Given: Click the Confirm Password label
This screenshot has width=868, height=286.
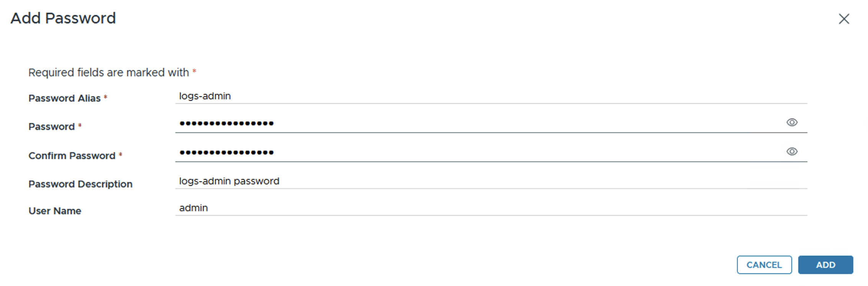Looking at the screenshot, I should pos(72,156).
